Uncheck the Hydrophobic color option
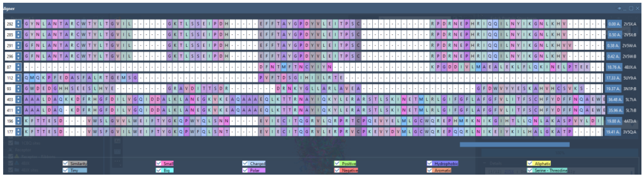This screenshot has width=644, height=177. tap(430, 163)
